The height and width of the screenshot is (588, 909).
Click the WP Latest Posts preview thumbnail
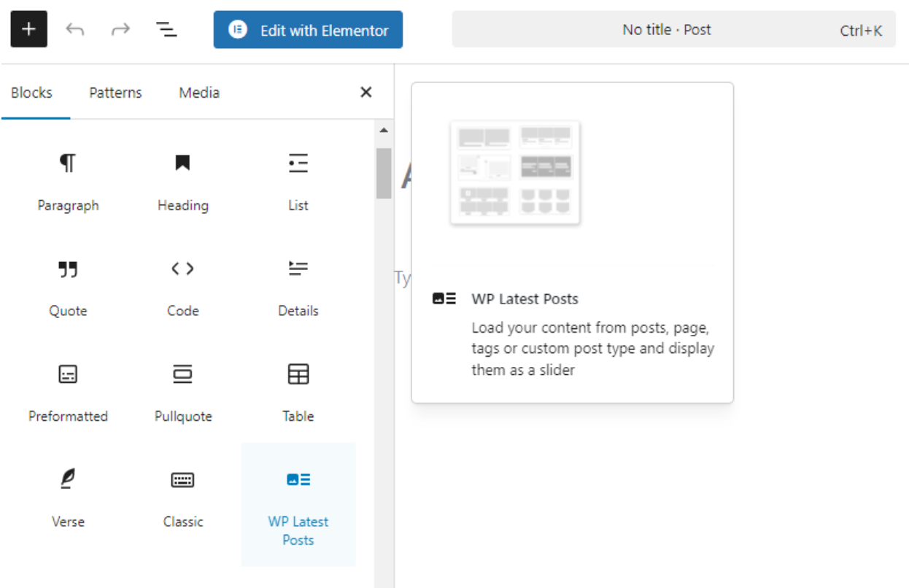point(515,172)
